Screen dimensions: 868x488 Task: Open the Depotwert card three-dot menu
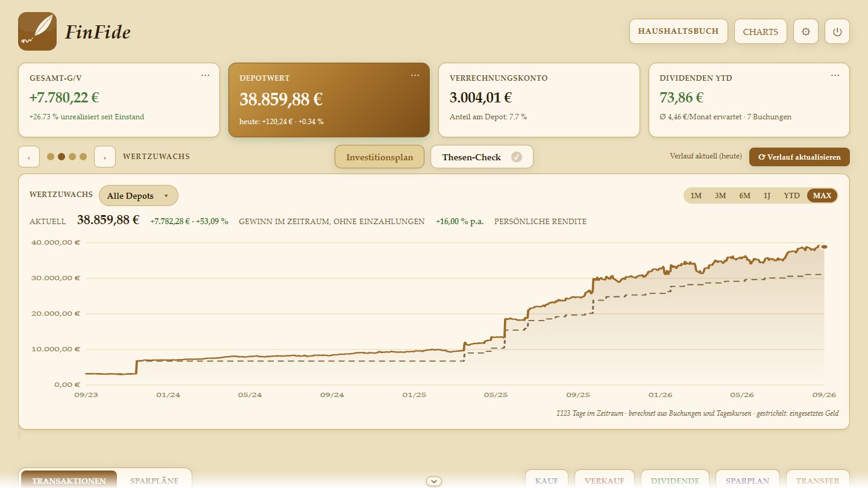click(415, 75)
